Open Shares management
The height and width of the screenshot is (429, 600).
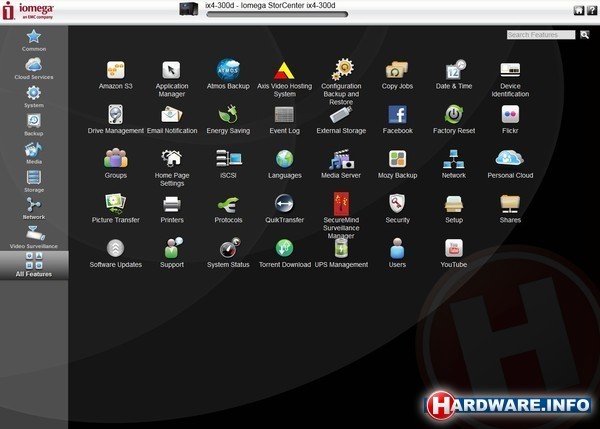[510, 209]
